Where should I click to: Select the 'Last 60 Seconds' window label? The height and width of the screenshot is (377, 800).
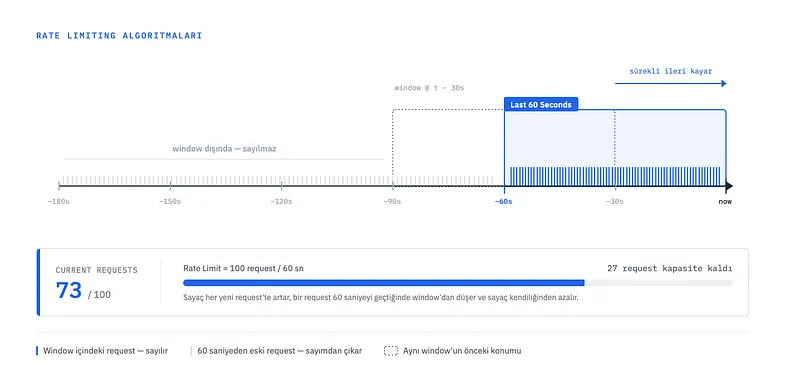coord(541,105)
